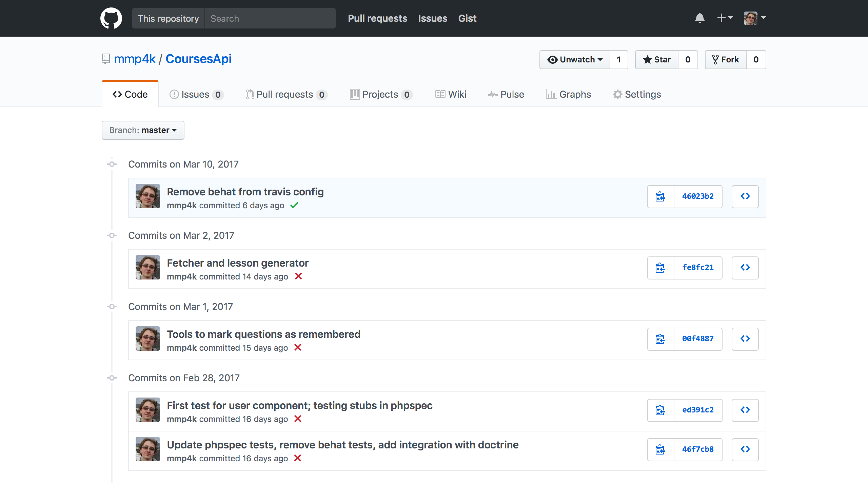Open the mmp4k owner profile link
This screenshot has height=483, width=868.
point(135,59)
